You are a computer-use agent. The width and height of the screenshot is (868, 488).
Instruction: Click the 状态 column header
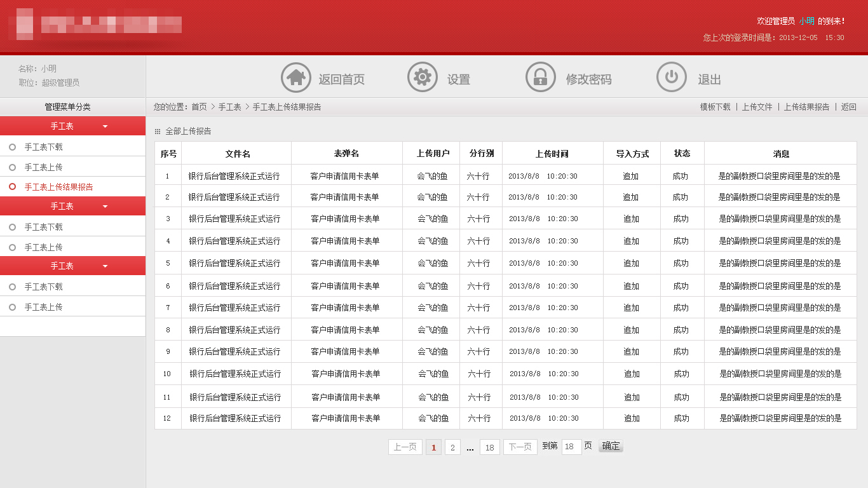pos(682,154)
